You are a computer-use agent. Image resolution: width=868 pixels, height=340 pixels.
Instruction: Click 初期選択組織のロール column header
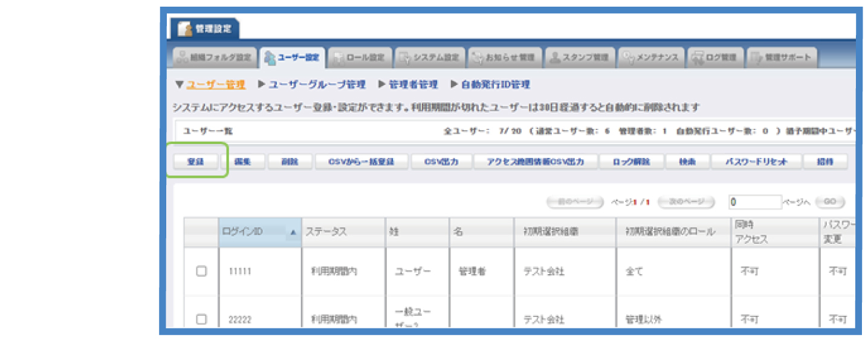click(673, 232)
